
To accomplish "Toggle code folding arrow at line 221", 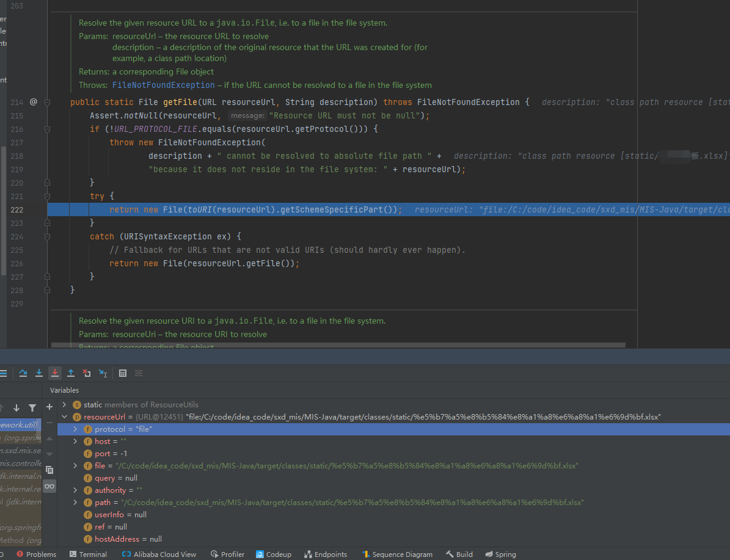I will [47, 196].
